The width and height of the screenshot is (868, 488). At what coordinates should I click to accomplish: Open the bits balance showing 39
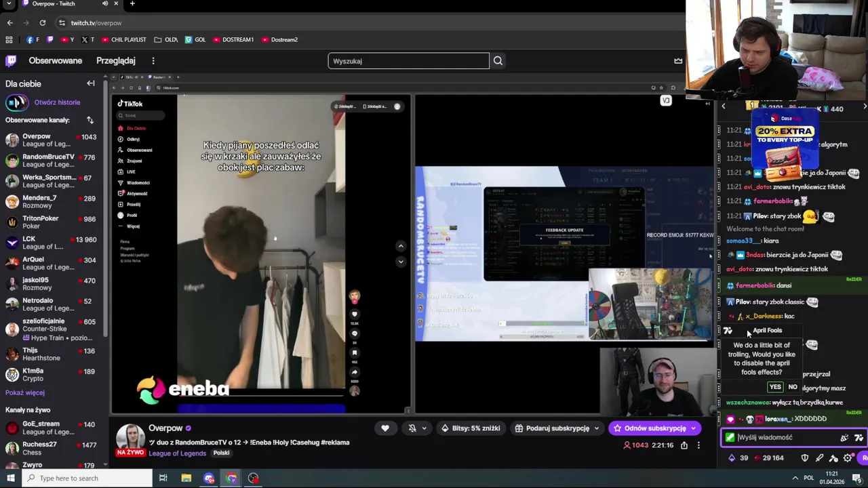[738, 458]
